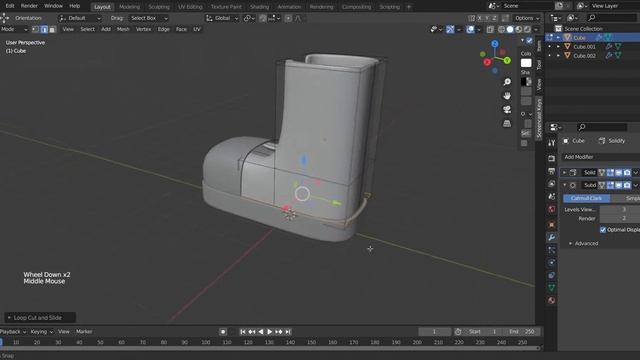This screenshot has height=360, width=640.
Task: Select vertex select mode icon
Action: (x=36, y=29)
